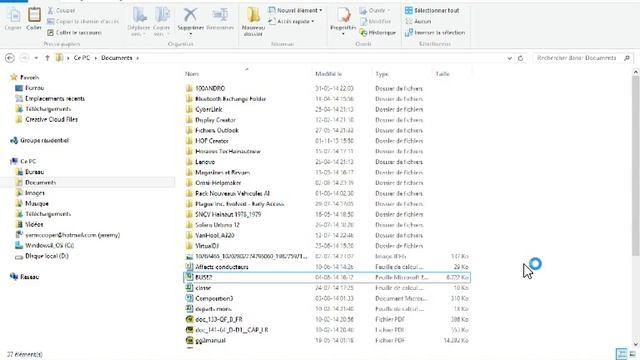Click Aucun selection button
This screenshot has height=360, width=640.
click(418, 21)
